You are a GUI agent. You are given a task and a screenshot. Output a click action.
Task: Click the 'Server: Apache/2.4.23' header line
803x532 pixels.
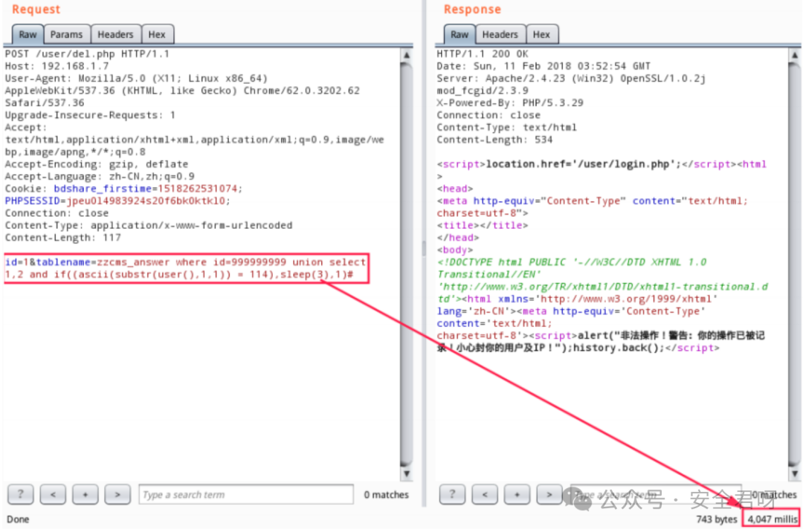571,78
